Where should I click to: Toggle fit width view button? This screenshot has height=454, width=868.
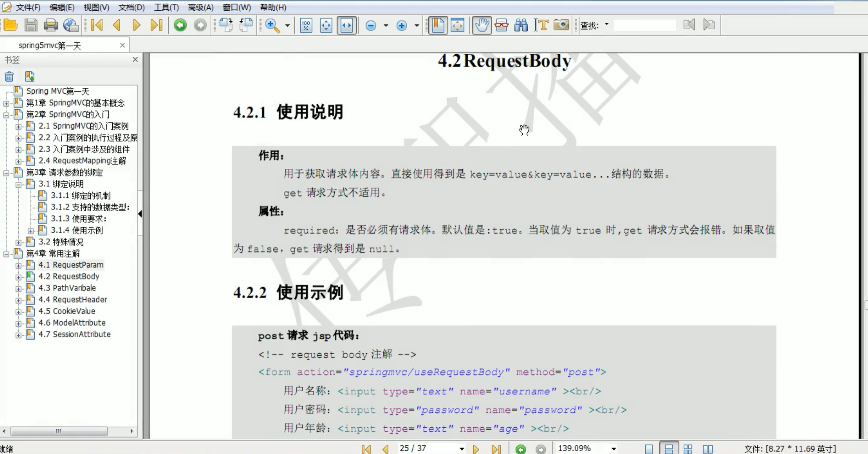pos(346,25)
